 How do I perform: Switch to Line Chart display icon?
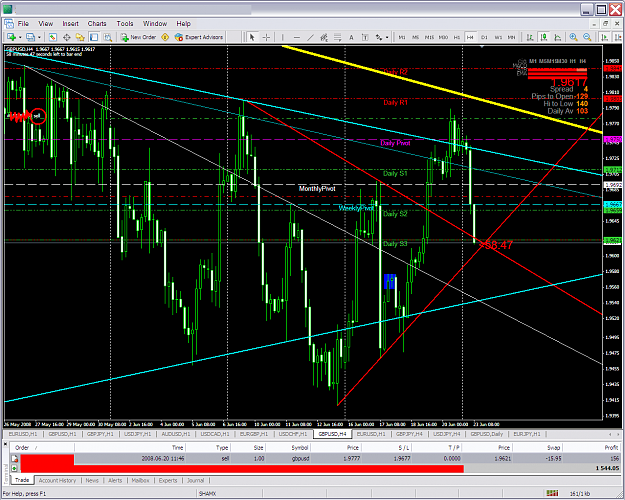[x=558, y=37]
